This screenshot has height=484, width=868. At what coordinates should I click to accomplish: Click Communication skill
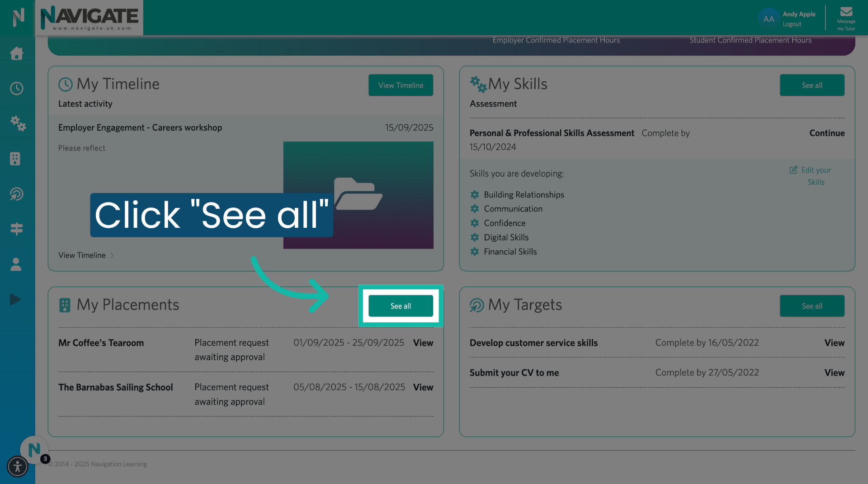point(513,209)
